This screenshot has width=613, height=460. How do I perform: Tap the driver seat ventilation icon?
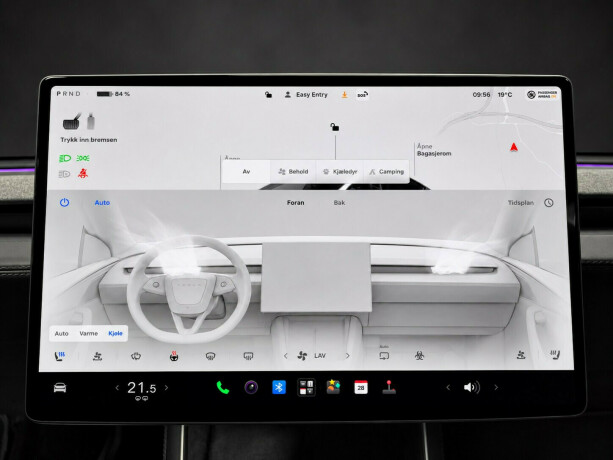(97, 356)
